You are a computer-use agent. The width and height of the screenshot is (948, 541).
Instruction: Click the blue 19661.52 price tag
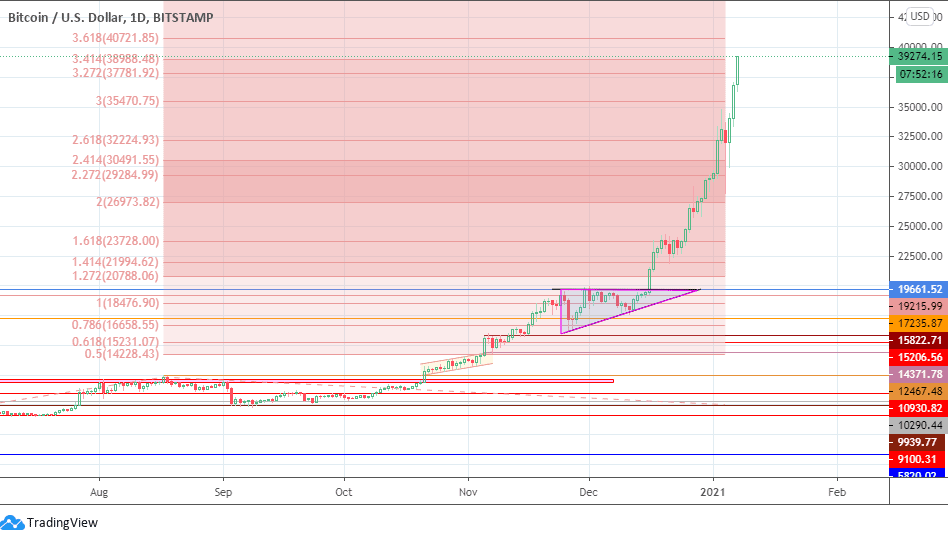tap(919, 289)
